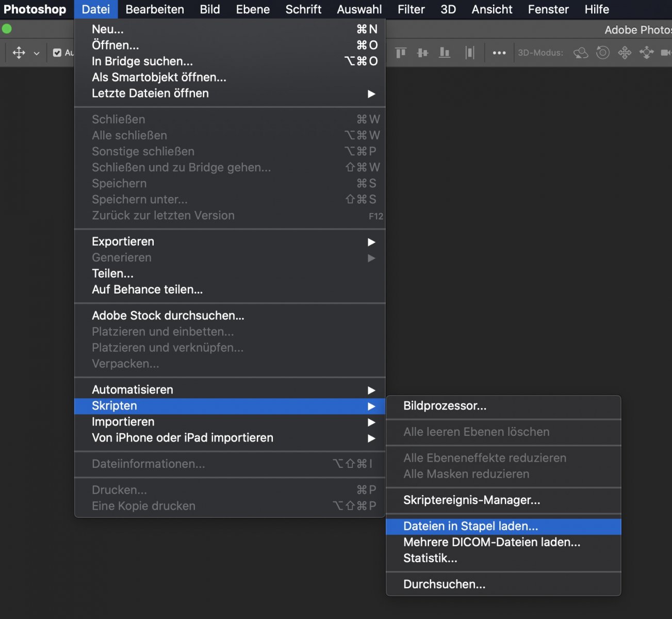Click the 3D pan (four-arrow) icon
Viewport: 672px width, 619px height.
[625, 53]
